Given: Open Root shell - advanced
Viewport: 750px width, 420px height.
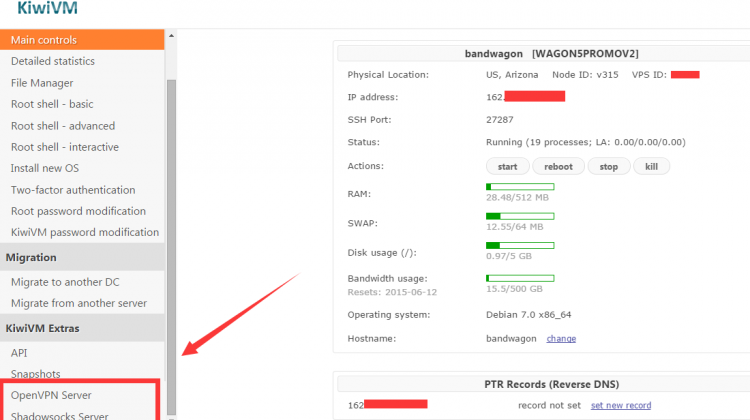Looking at the screenshot, I should click(63, 126).
